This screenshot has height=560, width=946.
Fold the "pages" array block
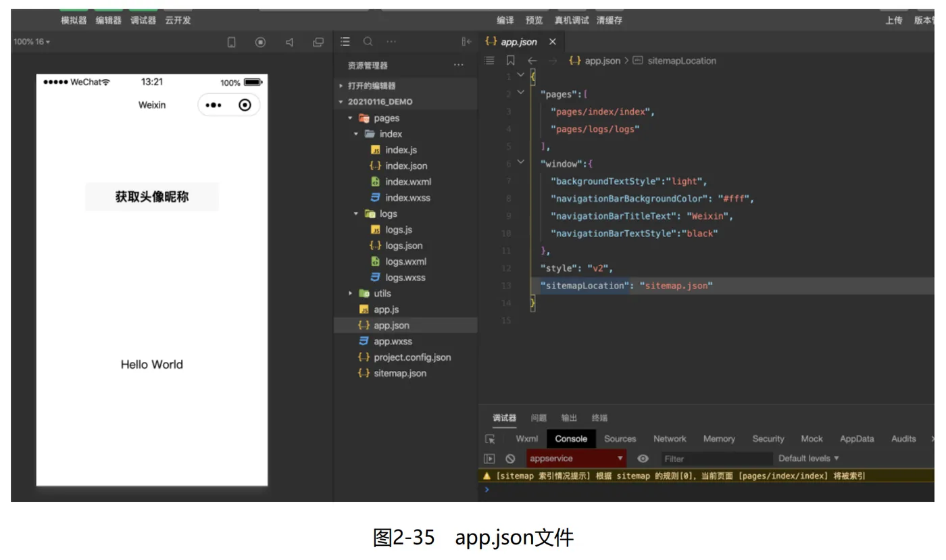[520, 93]
